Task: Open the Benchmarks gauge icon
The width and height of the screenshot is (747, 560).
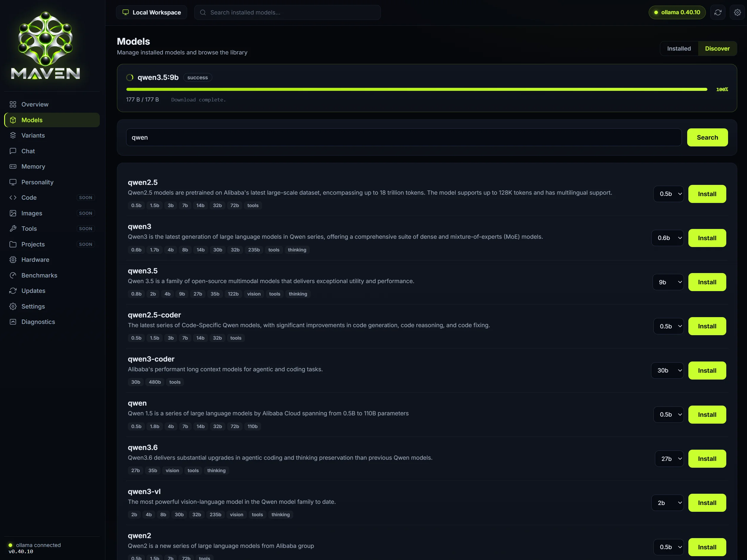Action: coord(13,275)
